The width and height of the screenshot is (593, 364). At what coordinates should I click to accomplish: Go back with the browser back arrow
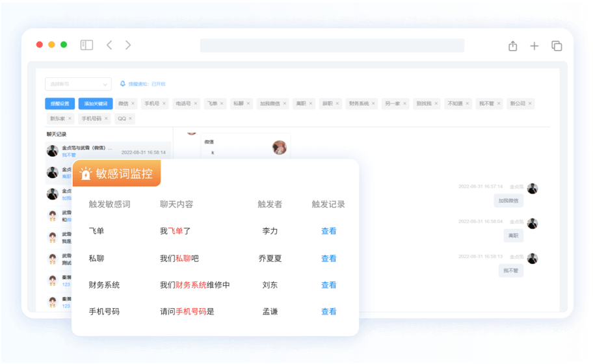click(x=109, y=45)
